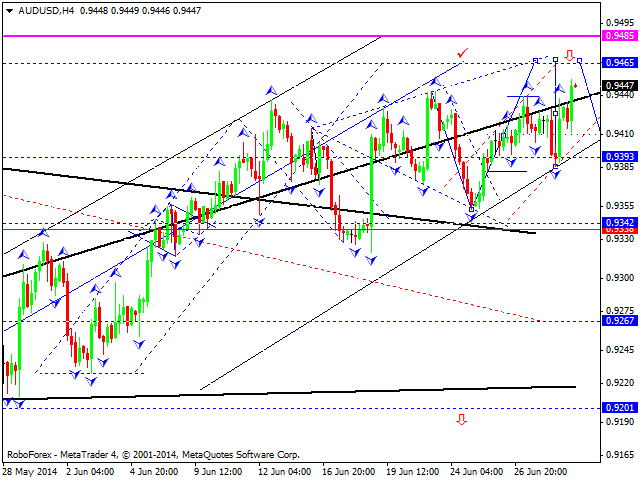Image resolution: width=640 pixels, height=480 pixels.
Task: Click the black 0.9447 current price label
Action: click(x=620, y=85)
